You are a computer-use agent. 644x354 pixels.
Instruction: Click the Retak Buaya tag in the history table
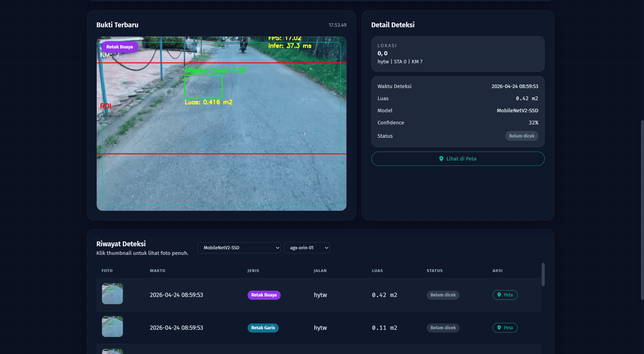(x=264, y=295)
